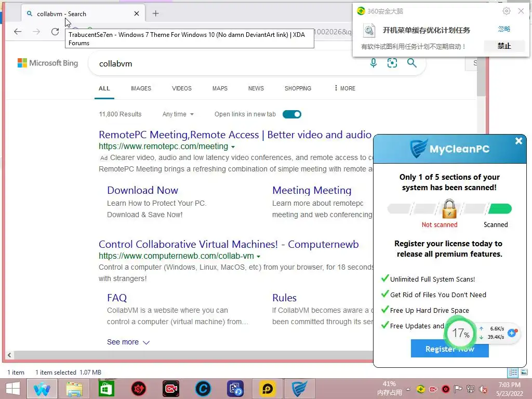Image resolution: width=532 pixels, height=399 pixels.
Task: Open the red screen recorder taskbar app
Action: [x=170, y=389]
